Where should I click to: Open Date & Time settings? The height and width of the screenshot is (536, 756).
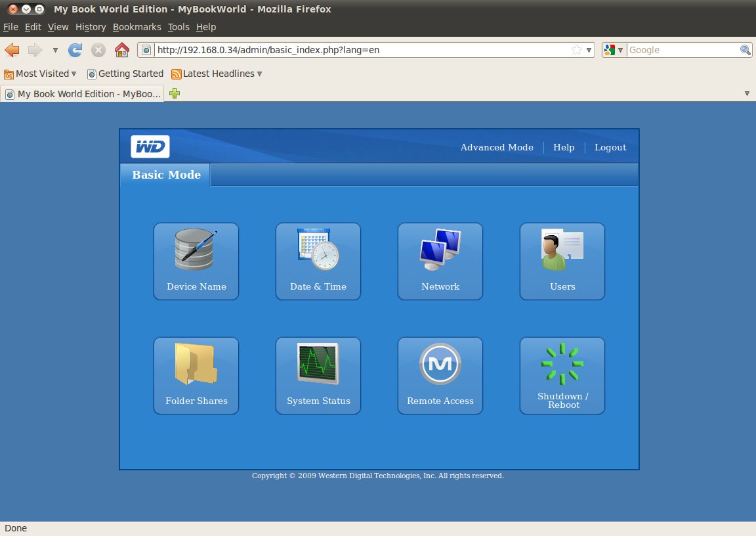(318, 261)
